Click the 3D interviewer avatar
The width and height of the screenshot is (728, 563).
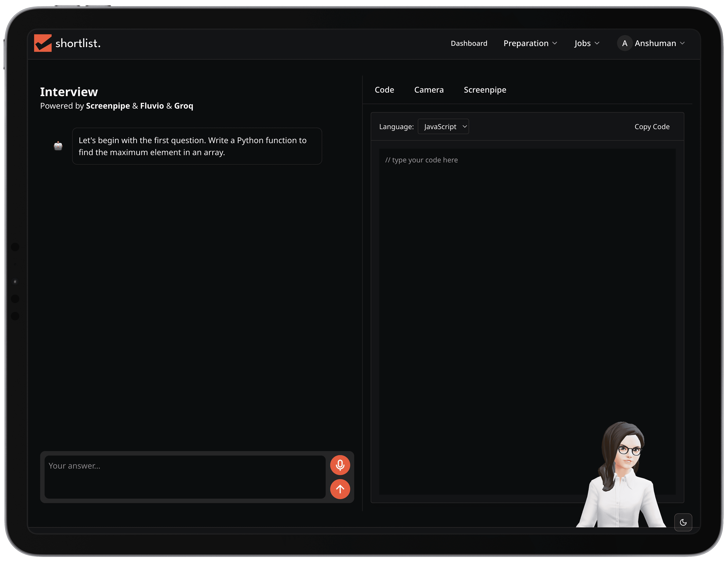pyautogui.click(x=622, y=480)
